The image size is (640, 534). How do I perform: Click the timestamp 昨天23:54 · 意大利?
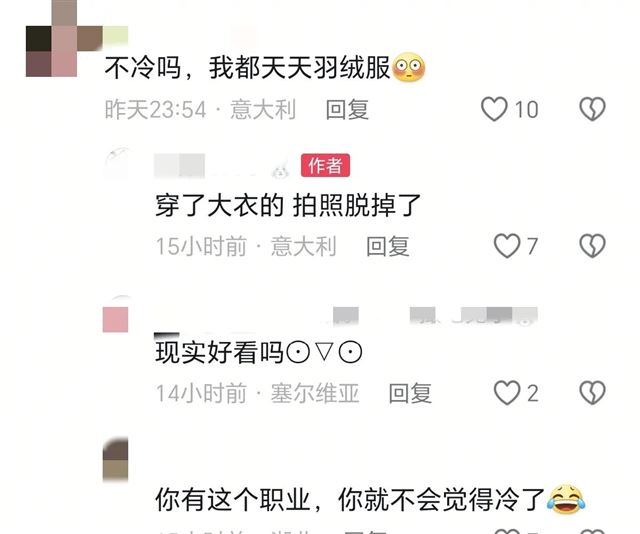tap(200, 110)
